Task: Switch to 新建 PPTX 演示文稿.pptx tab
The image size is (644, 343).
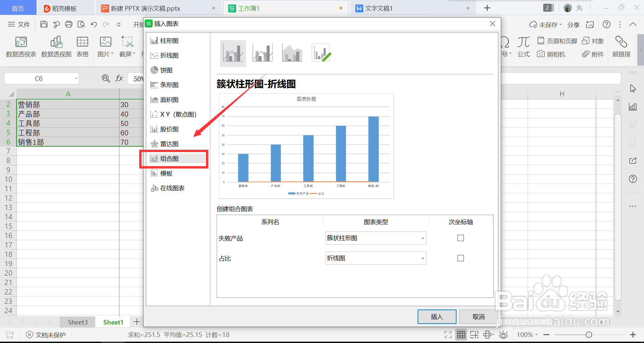Action: pyautogui.click(x=158, y=8)
